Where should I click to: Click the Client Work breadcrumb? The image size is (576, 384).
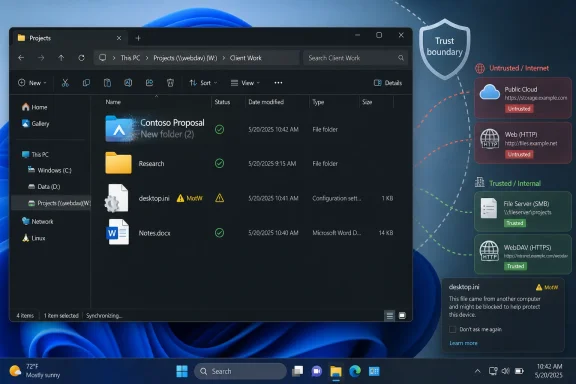pos(246,58)
